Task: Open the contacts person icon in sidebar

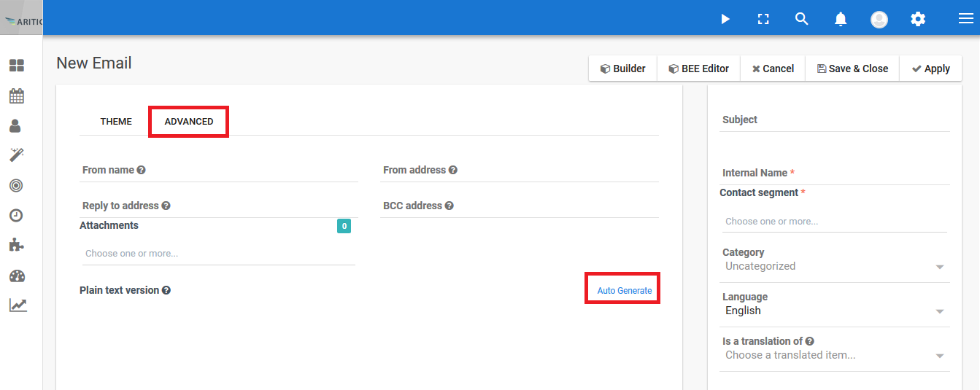Action: click(15, 125)
